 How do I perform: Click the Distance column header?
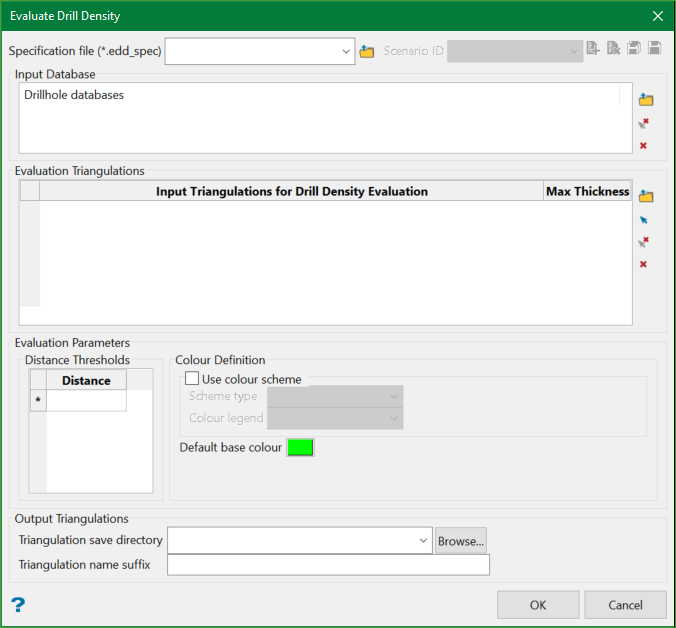point(86,380)
